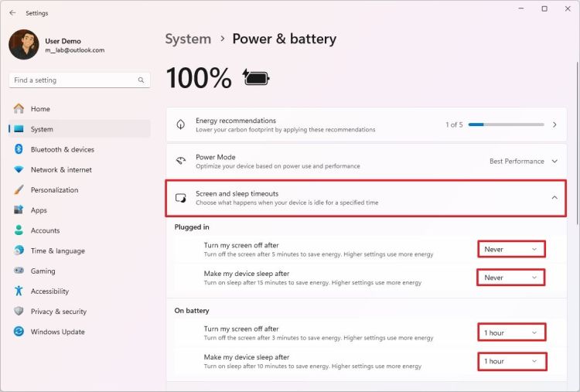
Task: Click the Bluetooth & devices icon
Action: tap(19, 149)
